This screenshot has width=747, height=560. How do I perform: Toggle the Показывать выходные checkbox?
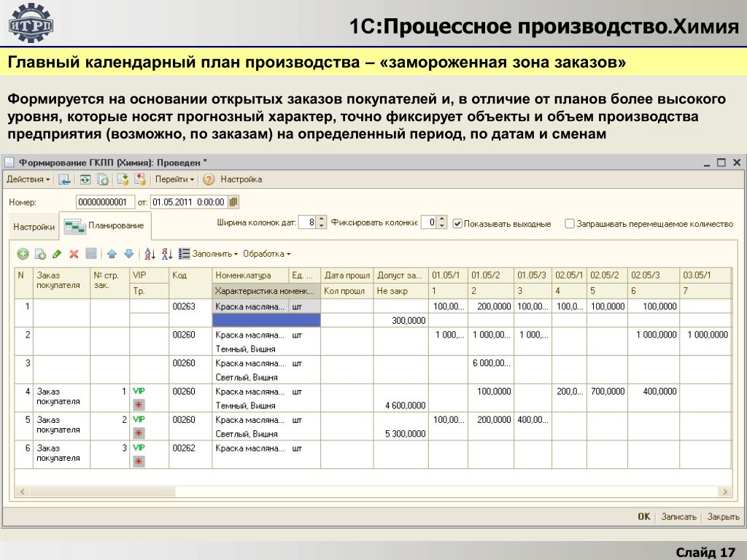pos(457,223)
